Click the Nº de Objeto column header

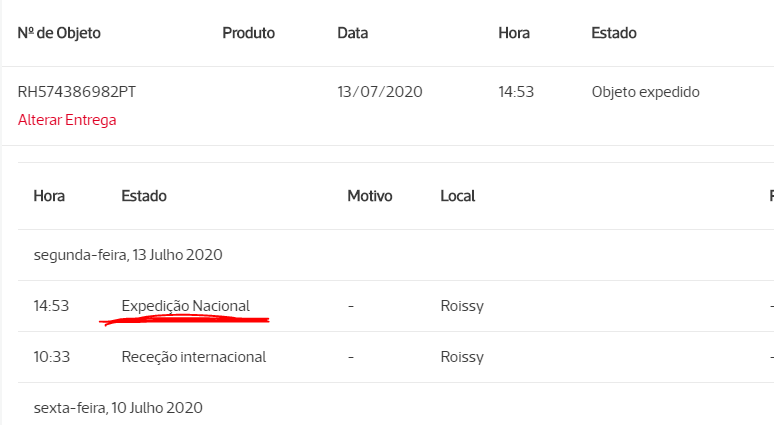click(59, 33)
